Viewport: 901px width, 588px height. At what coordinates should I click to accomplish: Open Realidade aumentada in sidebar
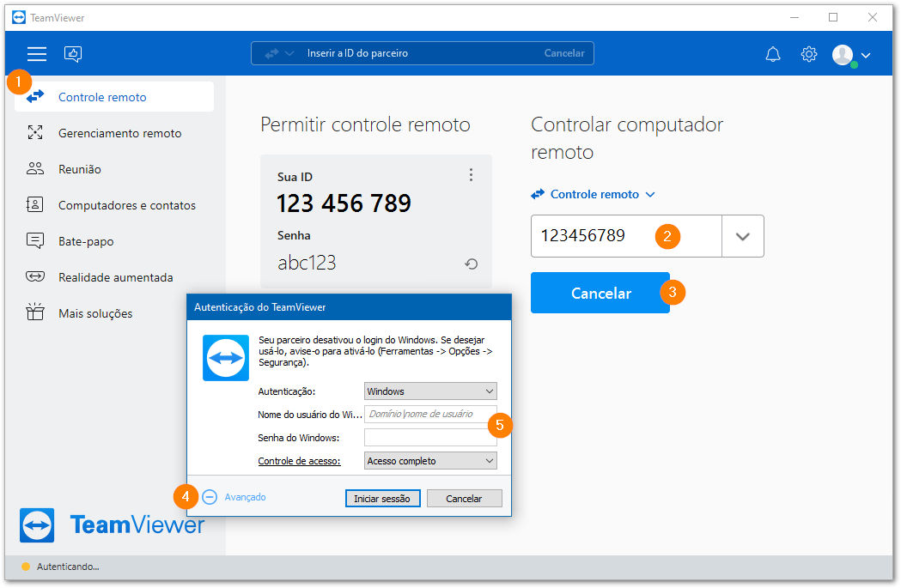click(114, 277)
